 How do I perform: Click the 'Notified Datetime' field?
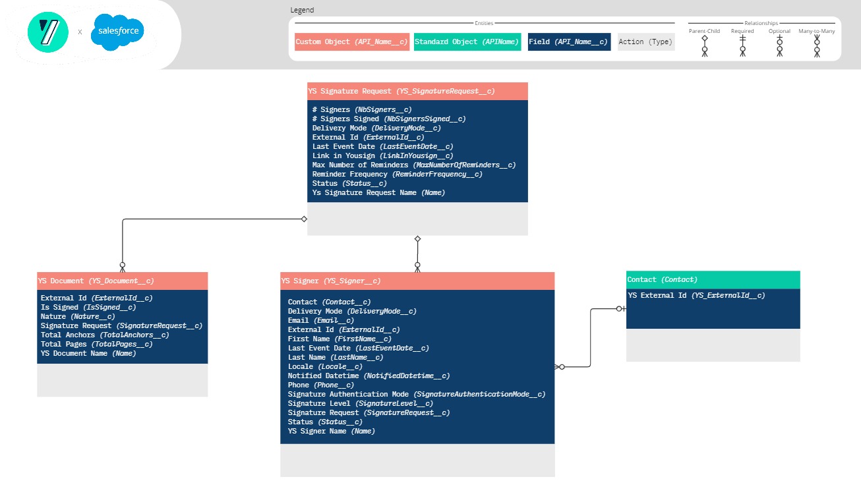[x=369, y=376]
